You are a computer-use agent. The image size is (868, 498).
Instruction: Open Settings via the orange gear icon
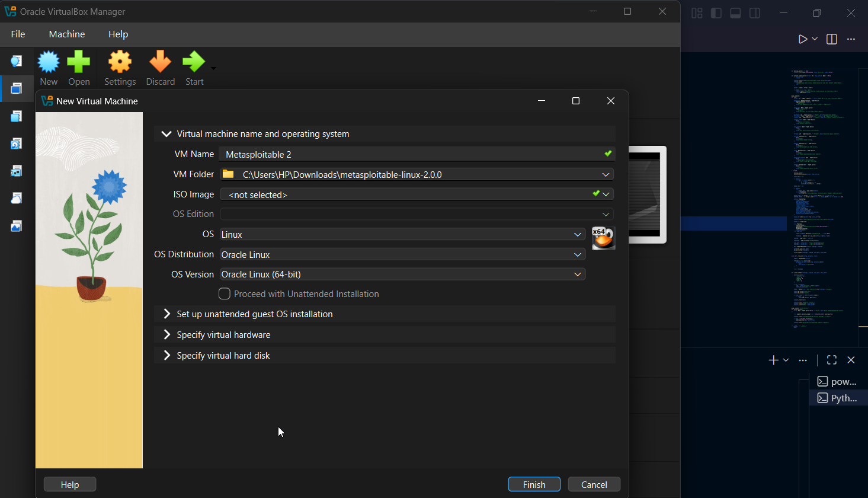(x=120, y=62)
